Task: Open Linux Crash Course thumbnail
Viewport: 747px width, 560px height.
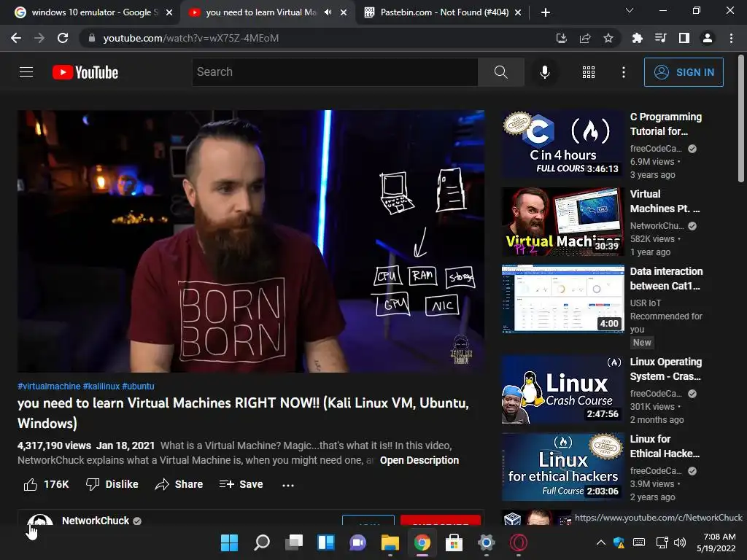Action: point(562,389)
